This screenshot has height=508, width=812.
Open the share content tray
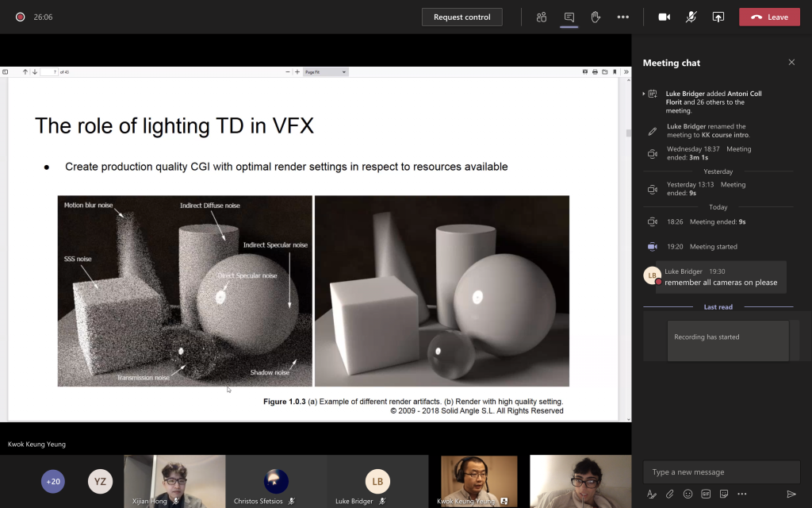(718, 17)
